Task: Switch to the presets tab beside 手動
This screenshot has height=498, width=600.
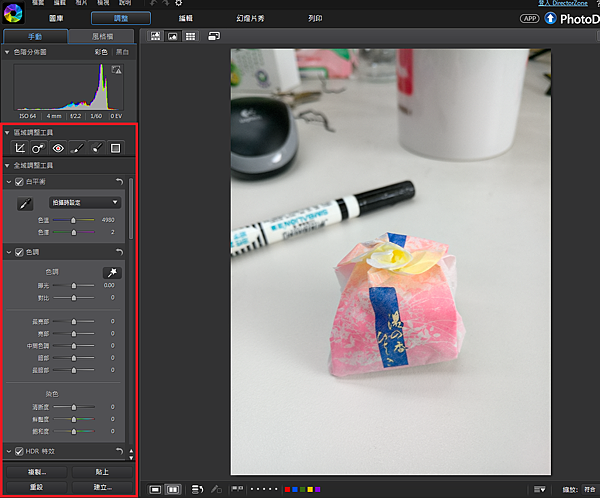Action: pos(102,36)
